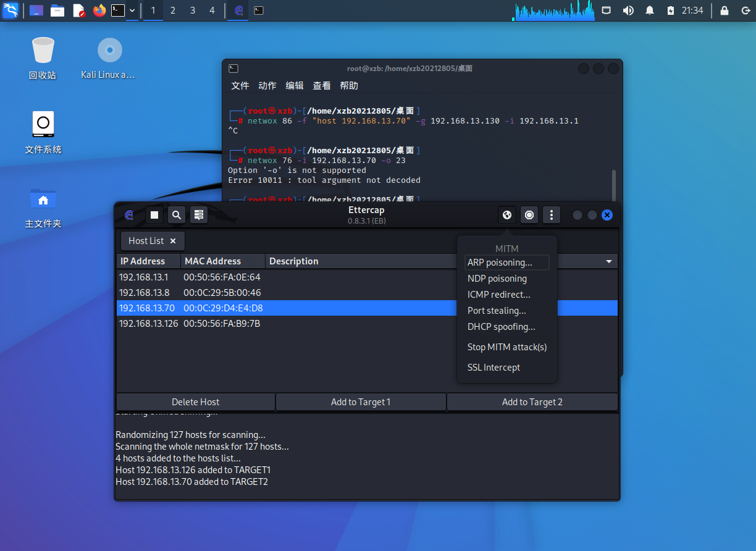Click the 21:34 clock in panel

click(x=692, y=11)
